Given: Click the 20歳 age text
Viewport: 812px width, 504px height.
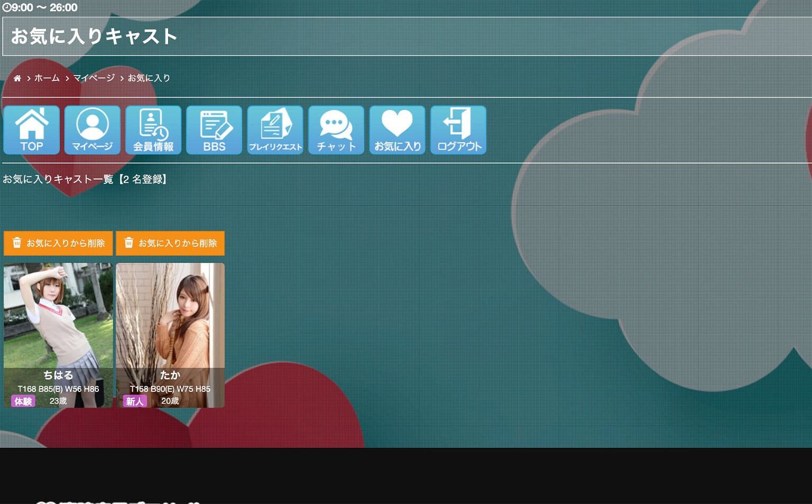Looking at the screenshot, I should pyautogui.click(x=170, y=401).
